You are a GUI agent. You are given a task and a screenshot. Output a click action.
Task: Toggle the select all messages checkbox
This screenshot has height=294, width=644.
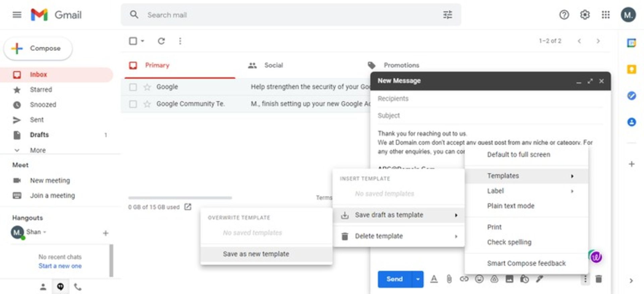point(133,41)
